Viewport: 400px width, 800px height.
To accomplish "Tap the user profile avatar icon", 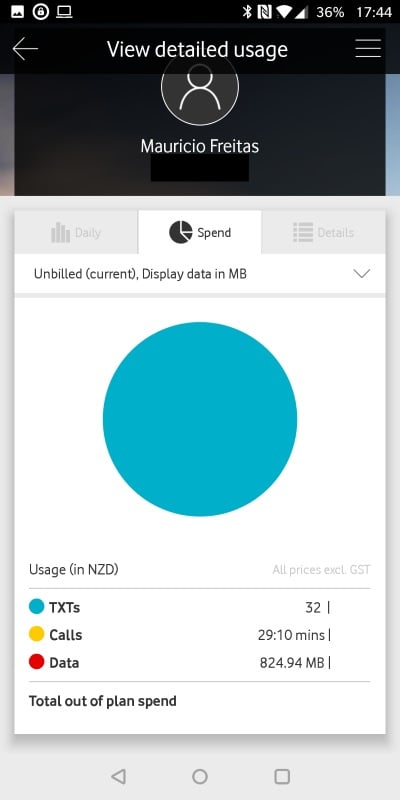I will 200,87.
